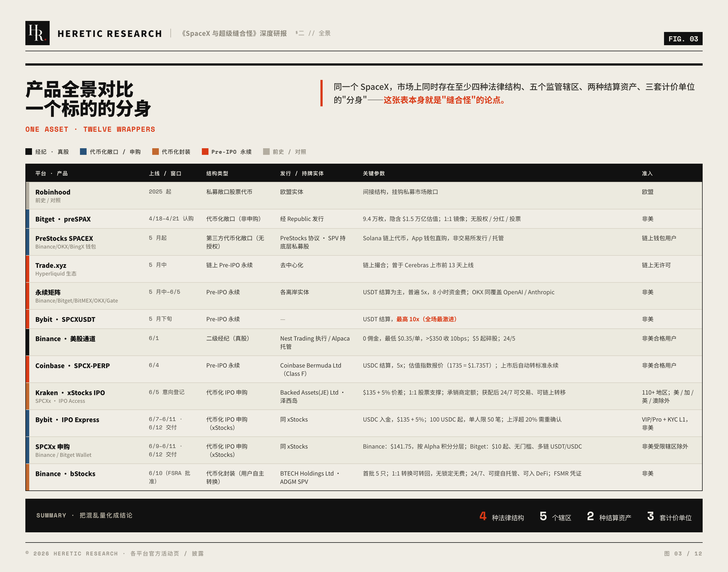Select the Binance · 美股通道 row name
The width and height of the screenshot is (728, 572).
click(x=65, y=339)
